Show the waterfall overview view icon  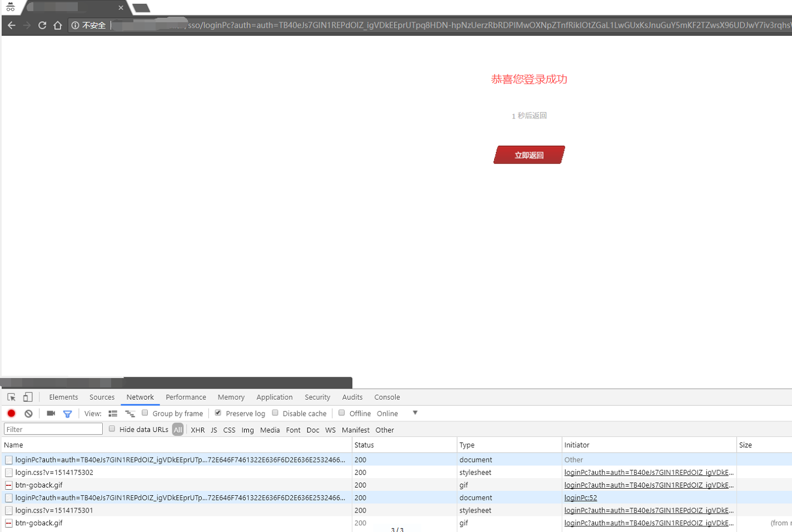coord(130,414)
